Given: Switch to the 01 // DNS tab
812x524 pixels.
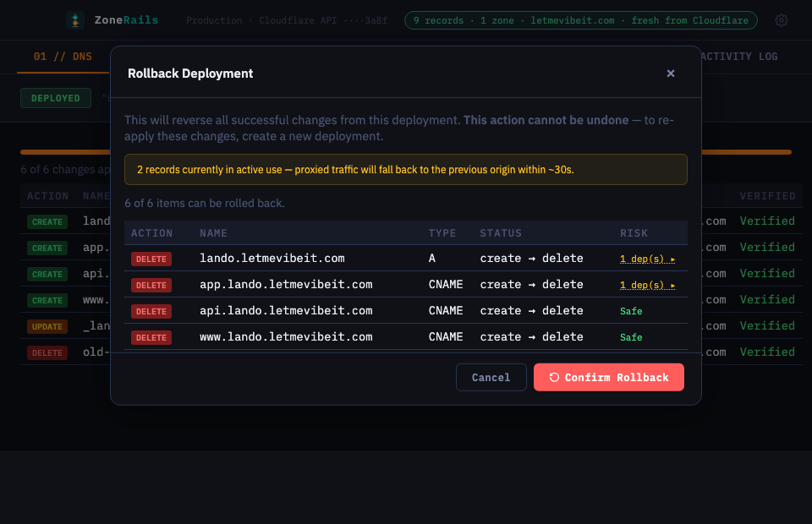Looking at the screenshot, I should (63, 57).
